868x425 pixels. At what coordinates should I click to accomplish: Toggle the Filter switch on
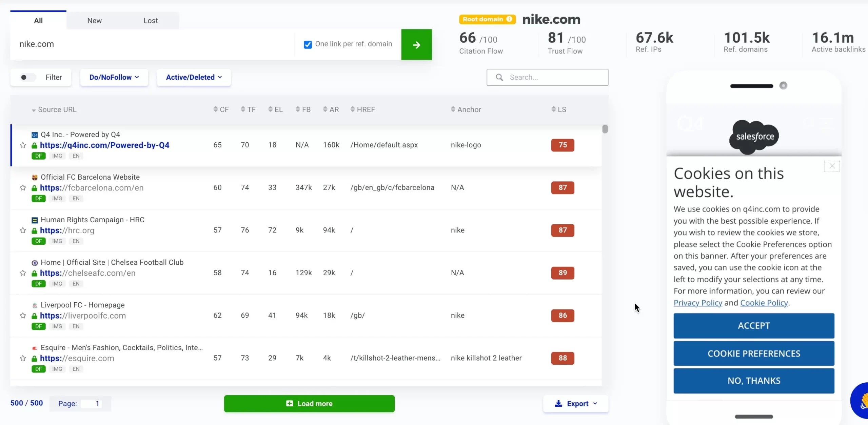pos(28,77)
